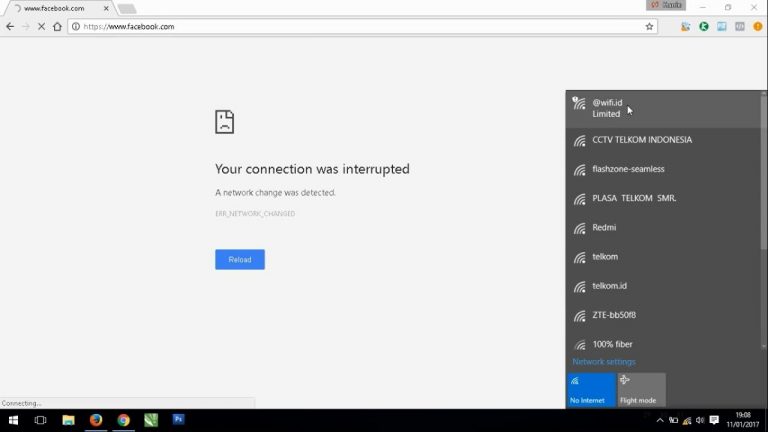This screenshot has height=432, width=768.
Task: Click the battery icon in system tray
Action: [673, 420]
